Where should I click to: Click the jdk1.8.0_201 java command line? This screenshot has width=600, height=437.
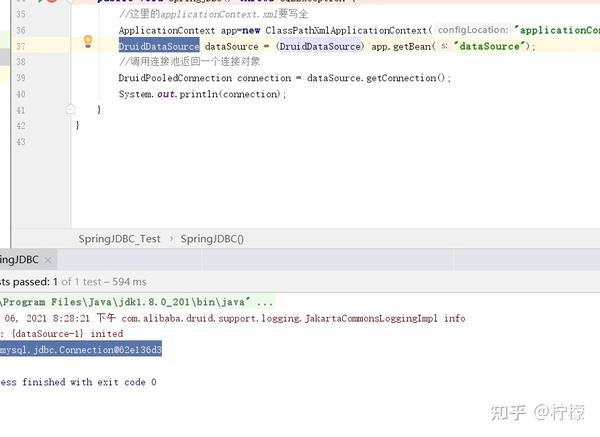137,302
